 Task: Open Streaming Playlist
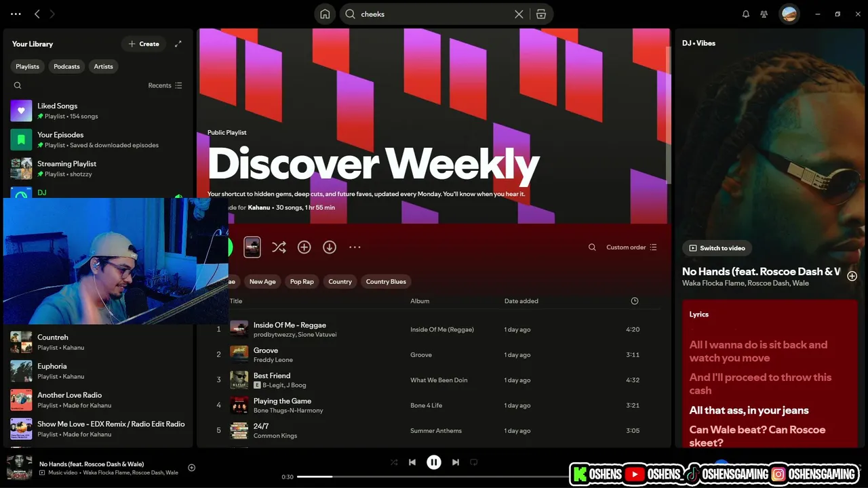click(98, 169)
